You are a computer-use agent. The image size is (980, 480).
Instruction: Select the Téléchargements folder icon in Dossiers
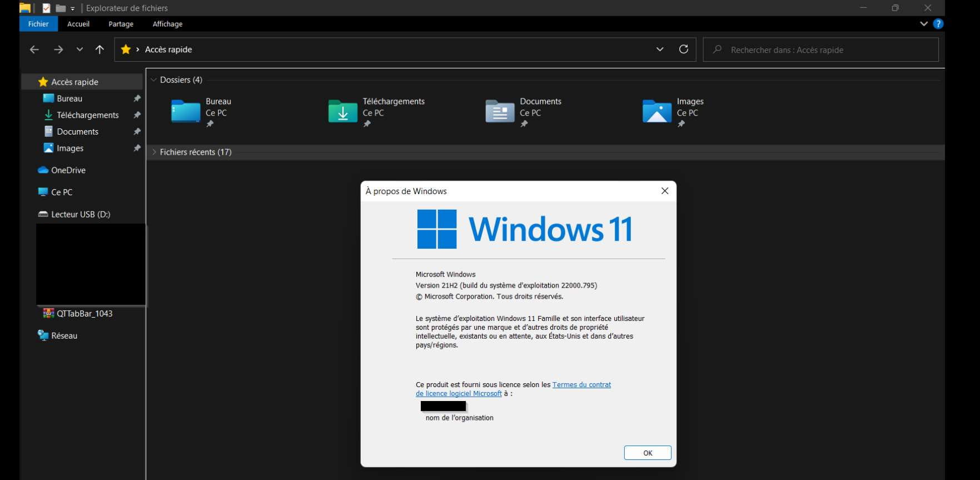tap(343, 111)
